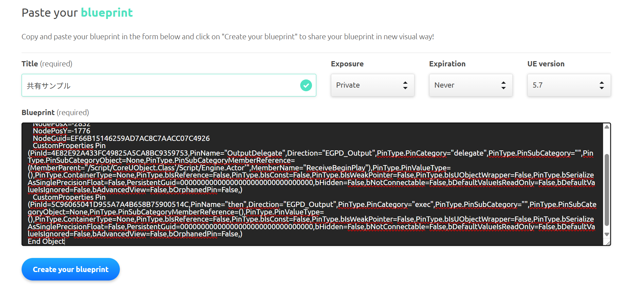Click the up-down arrows on the 5.7 select
The width and height of the screenshot is (644, 290).
click(601, 85)
